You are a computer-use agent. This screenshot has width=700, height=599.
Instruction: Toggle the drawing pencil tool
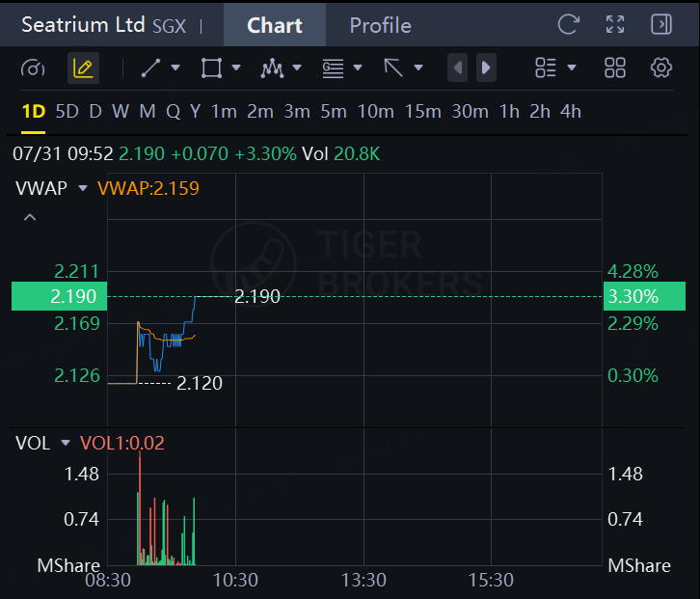point(83,68)
